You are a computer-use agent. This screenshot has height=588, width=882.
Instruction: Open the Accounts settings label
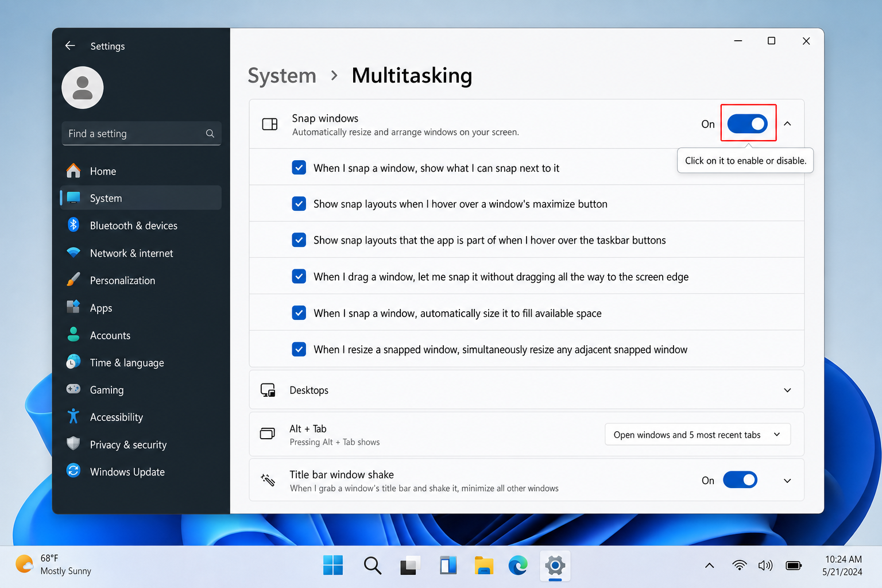point(110,335)
